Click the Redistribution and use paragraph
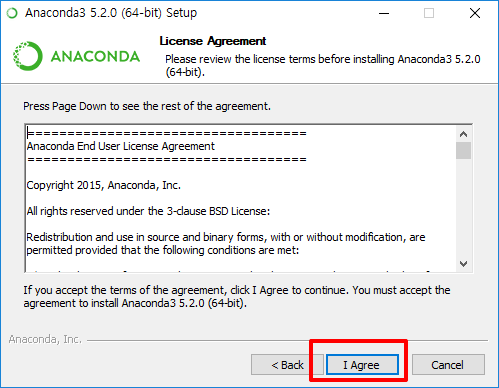The width and height of the screenshot is (499, 388). pyautogui.click(x=226, y=244)
